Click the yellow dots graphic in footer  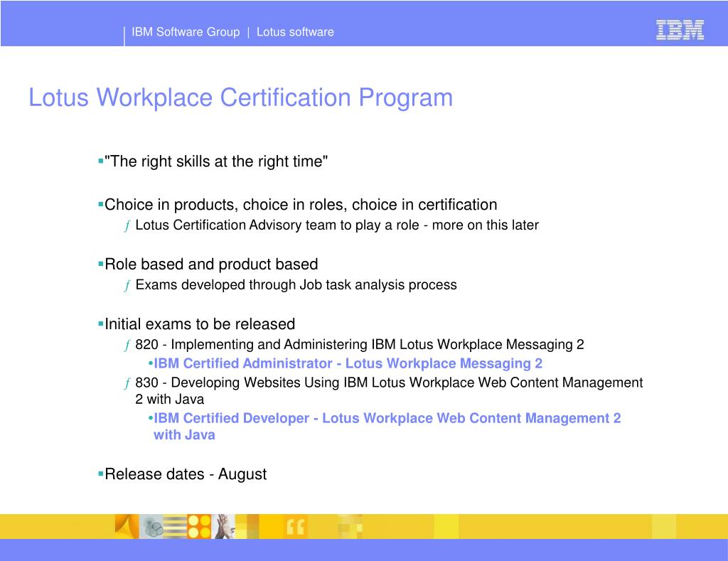pyautogui.click(x=200, y=527)
